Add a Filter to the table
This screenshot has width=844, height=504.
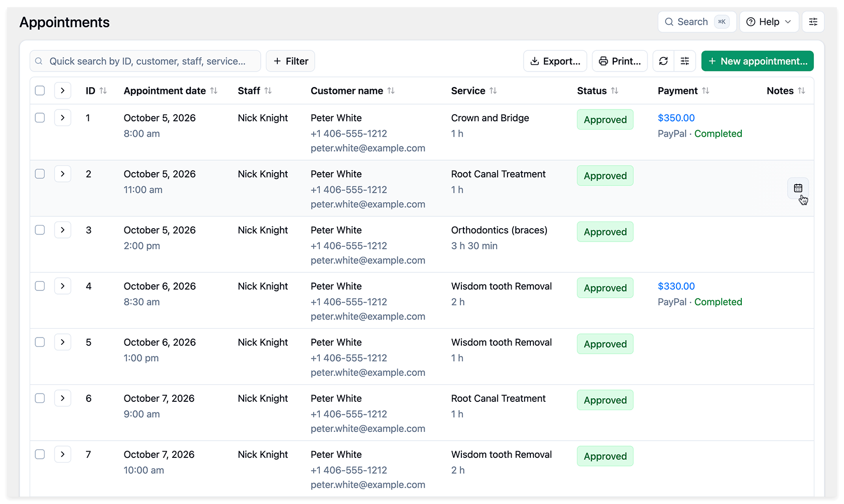pos(290,61)
